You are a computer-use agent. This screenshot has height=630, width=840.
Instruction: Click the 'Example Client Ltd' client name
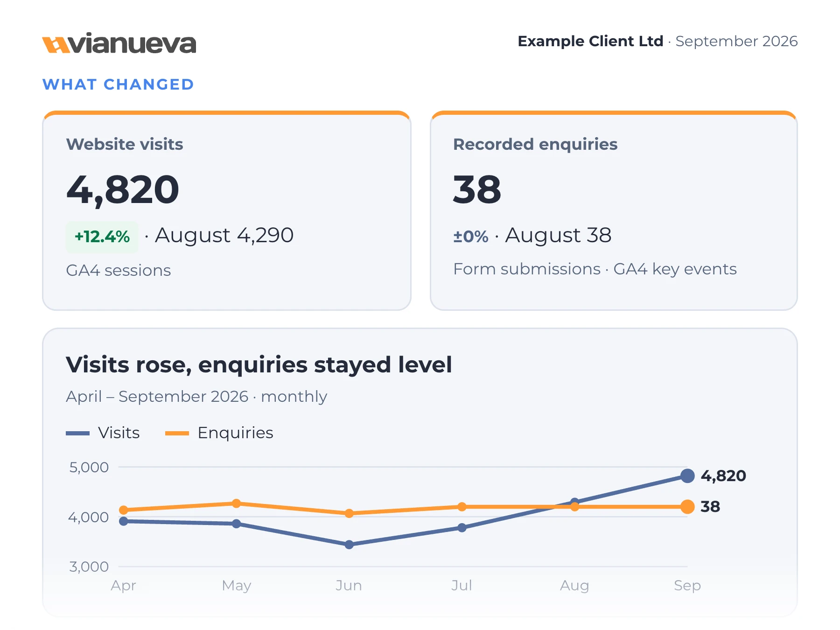pos(590,41)
